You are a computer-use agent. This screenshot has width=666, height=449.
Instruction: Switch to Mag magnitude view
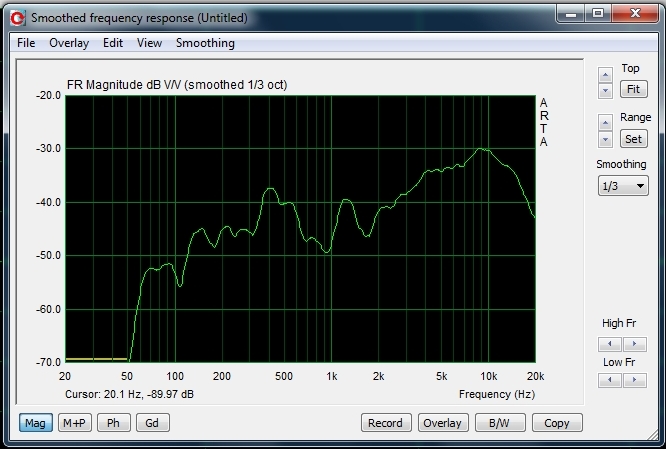coord(36,423)
